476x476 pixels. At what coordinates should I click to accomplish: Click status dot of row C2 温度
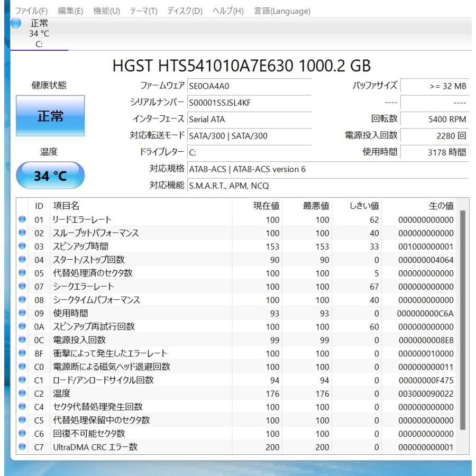tap(22, 393)
